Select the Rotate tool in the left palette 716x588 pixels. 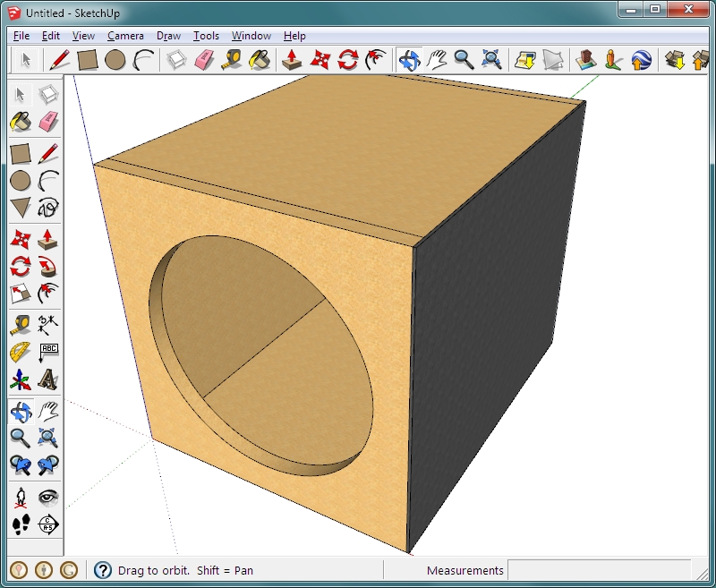click(20, 267)
